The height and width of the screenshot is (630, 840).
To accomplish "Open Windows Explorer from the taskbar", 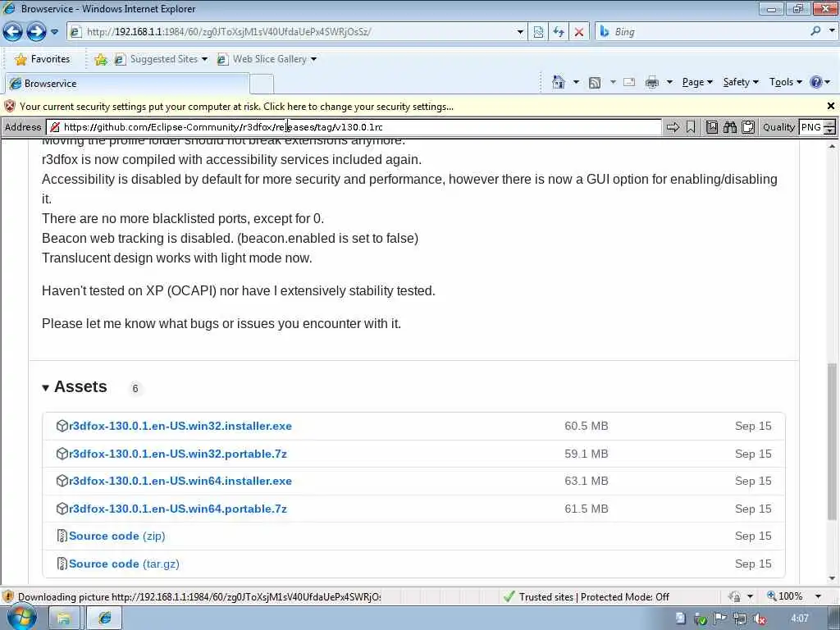I will tap(64, 619).
